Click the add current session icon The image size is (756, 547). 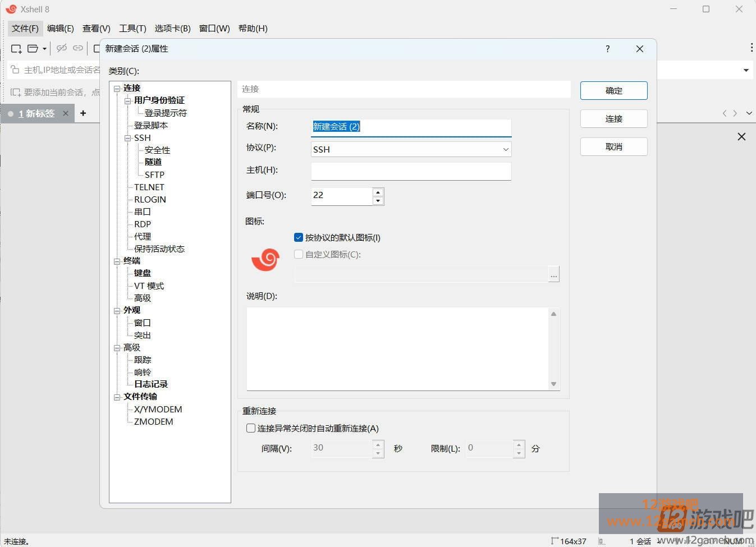[15, 92]
